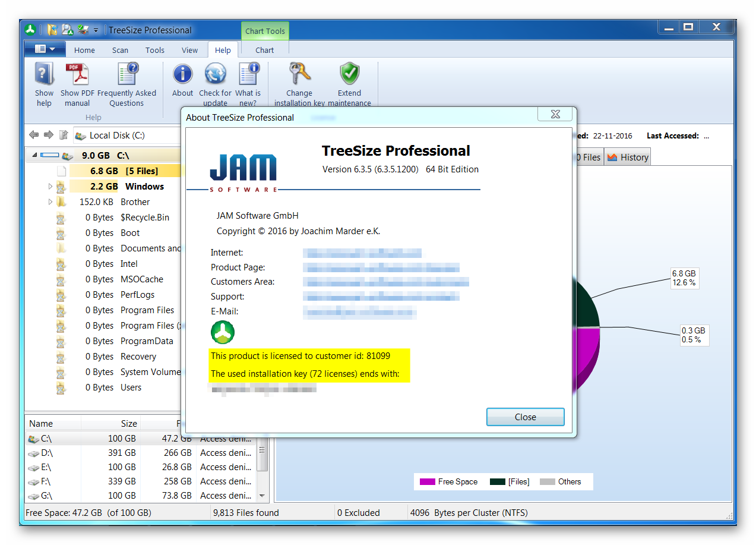Open the Show PDF manual icon
This screenshot has height=545, width=756.
click(x=77, y=74)
